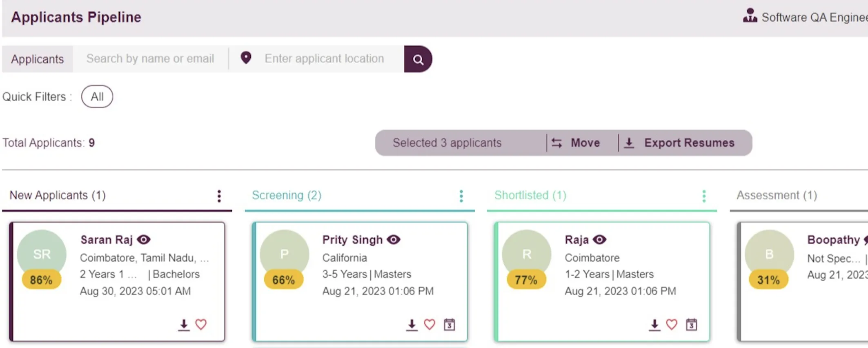Click the B avatar on Boopathy's card
The width and height of the screenshot is (868, 348).
coord(769,254)
